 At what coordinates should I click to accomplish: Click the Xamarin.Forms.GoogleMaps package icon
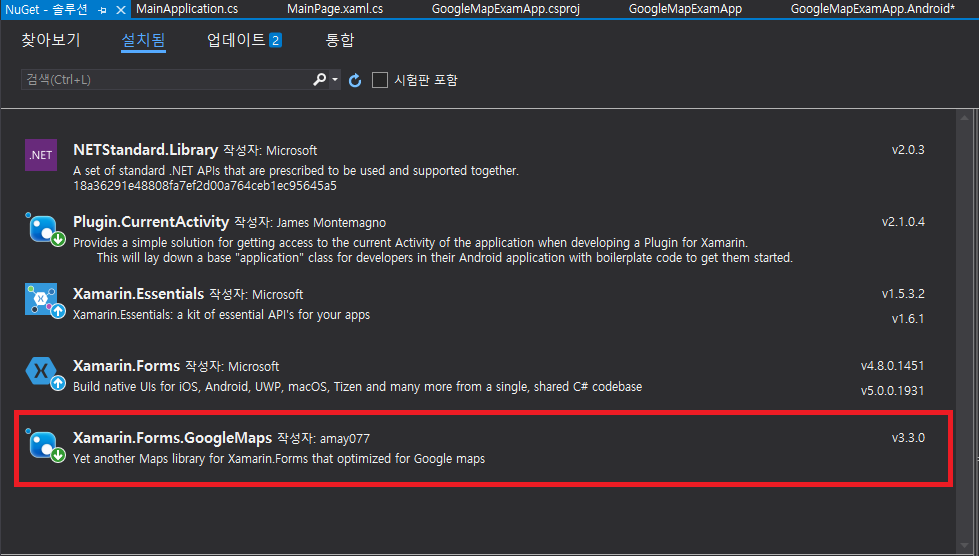coord(45,445)
